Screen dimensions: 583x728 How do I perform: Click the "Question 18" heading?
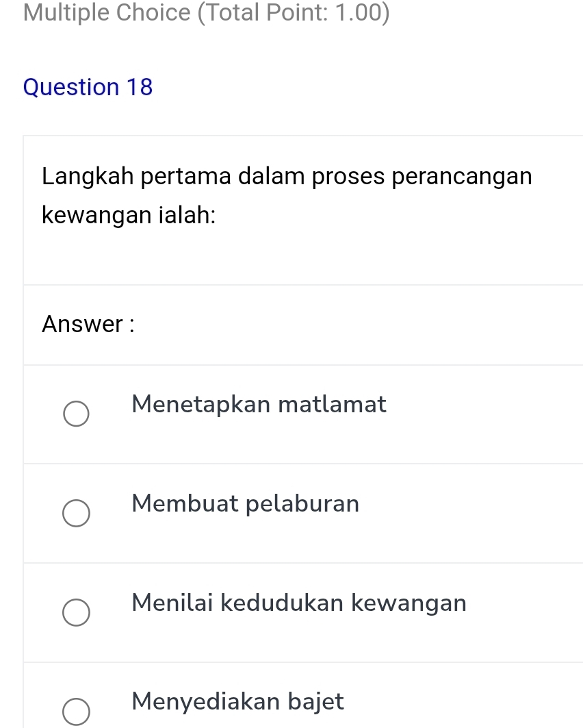(x=88, y=88)
